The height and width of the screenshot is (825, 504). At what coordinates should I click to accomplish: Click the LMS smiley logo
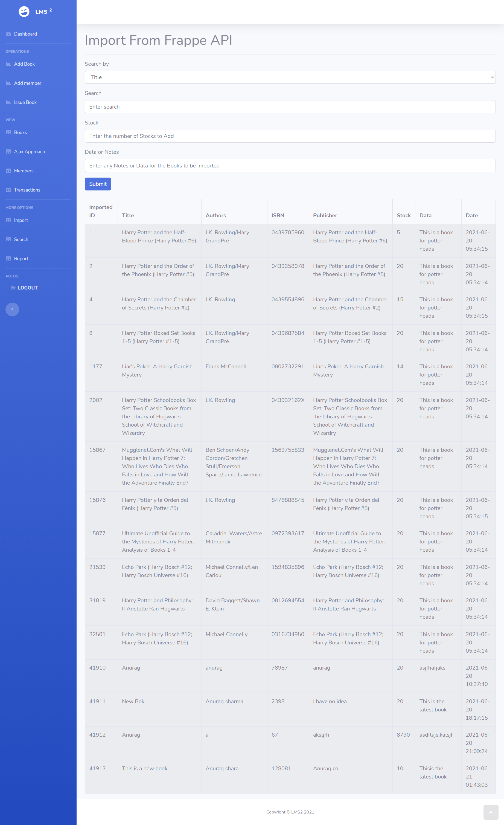pos(24,11)
